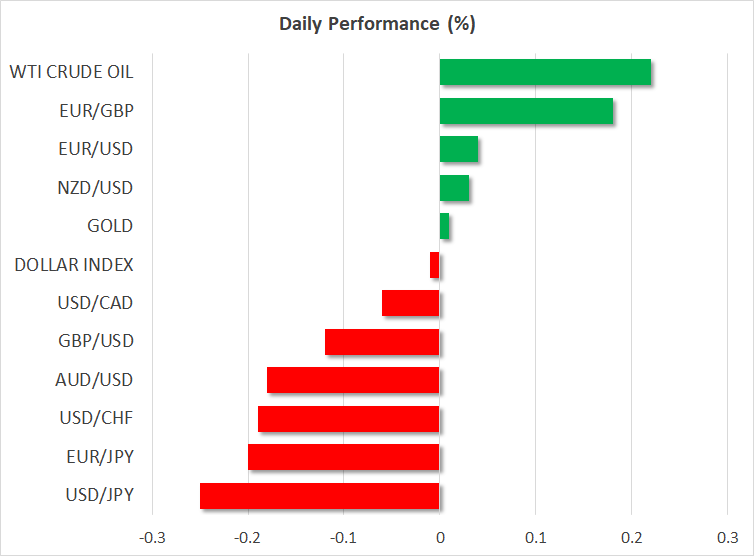The image size is (754, 556).
Task: Select the USD/CHF red bar
Action: [348, 419]
